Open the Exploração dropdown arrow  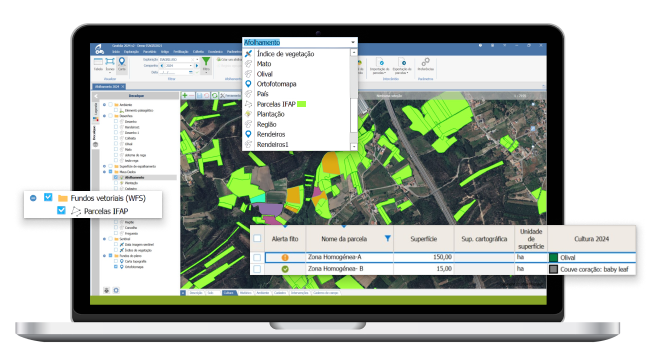197,60
